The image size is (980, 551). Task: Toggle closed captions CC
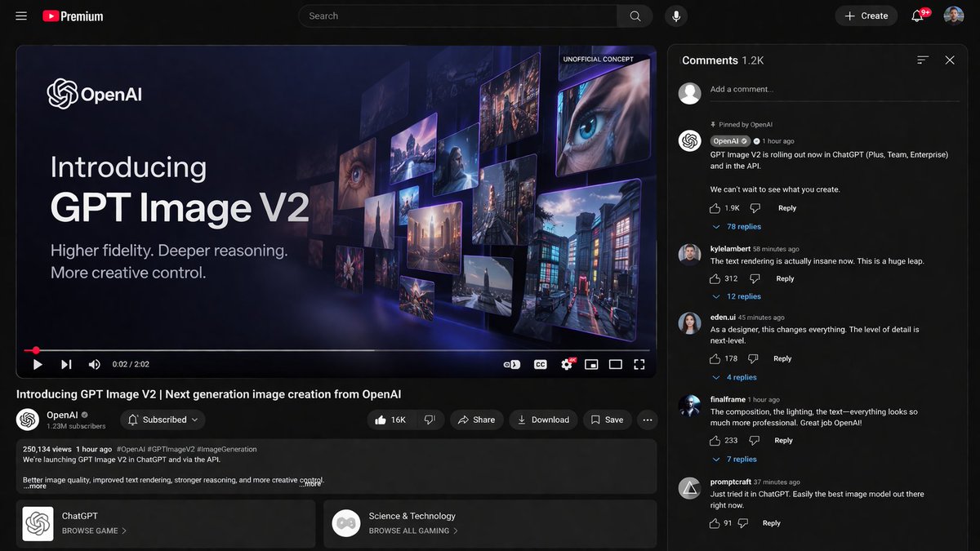click(x=540, y=364)
